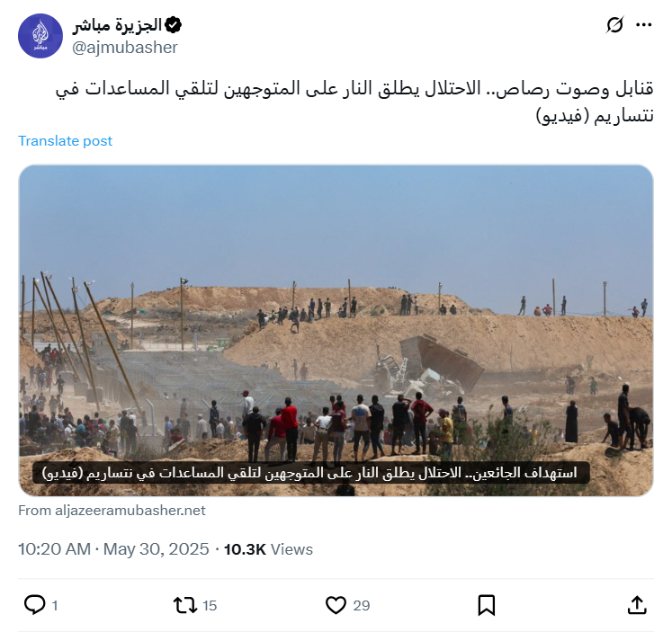Image resolution: width=672 pixels, height=632 pixels.
Task: Open the @ajmubasher handle
Action: click(125, 48)
